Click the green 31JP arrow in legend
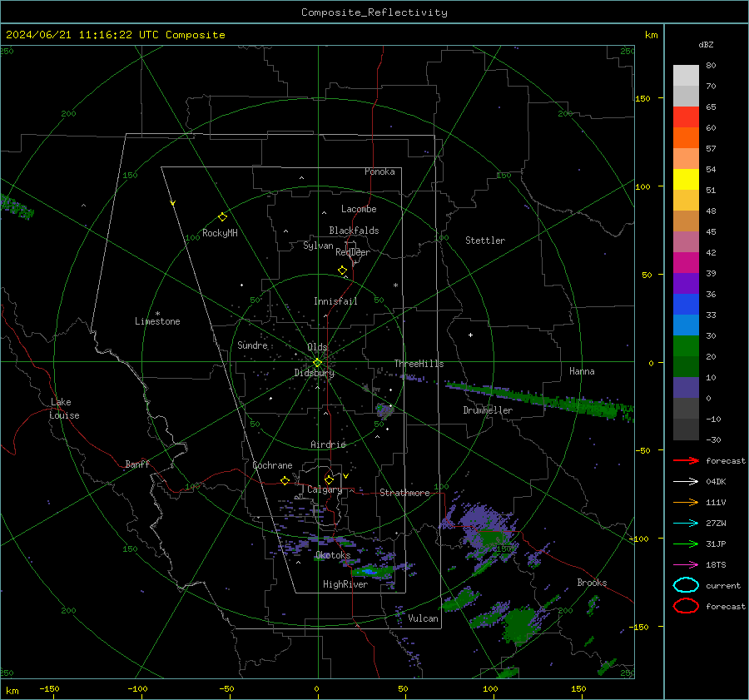This screenshot has width=749, height=700. [686, 544]
